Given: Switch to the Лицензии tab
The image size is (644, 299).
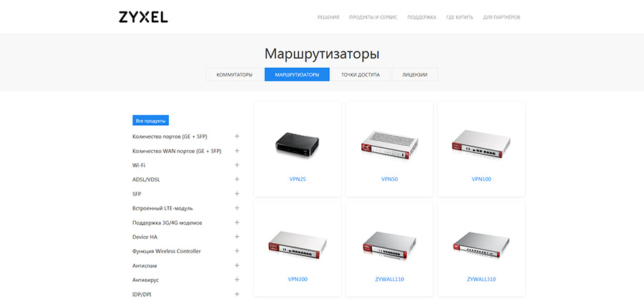Looking at the screenshot, I should (x=414, y=74).
